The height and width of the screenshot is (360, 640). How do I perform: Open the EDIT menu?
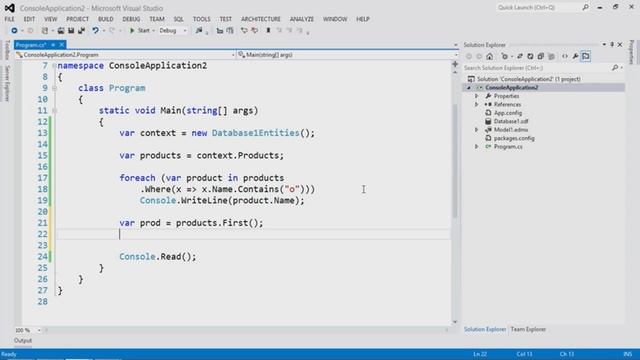pyautogui.click(x=29, y=19)
